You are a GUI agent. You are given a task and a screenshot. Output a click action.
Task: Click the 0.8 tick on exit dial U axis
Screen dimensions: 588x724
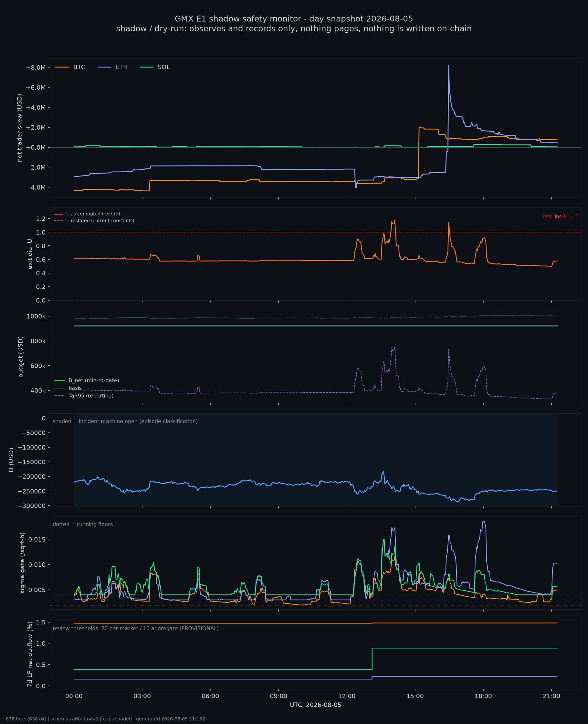coord(41,246)
